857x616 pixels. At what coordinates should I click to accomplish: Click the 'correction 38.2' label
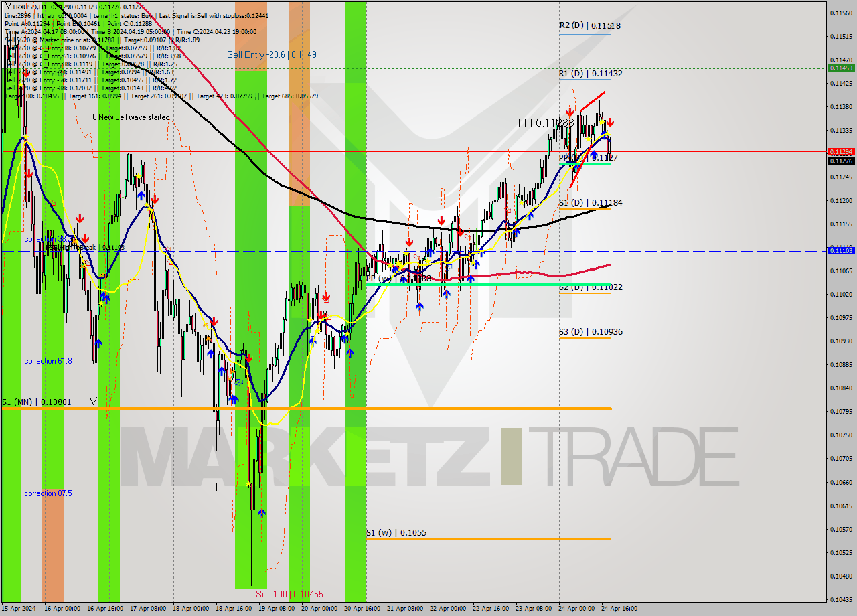click(x=48, y=239)
